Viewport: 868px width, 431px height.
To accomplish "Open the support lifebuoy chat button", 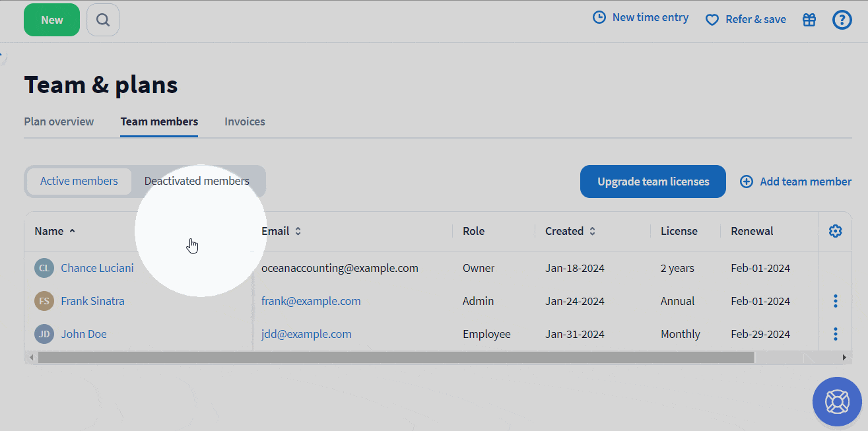I will click(x=836, y=401).
